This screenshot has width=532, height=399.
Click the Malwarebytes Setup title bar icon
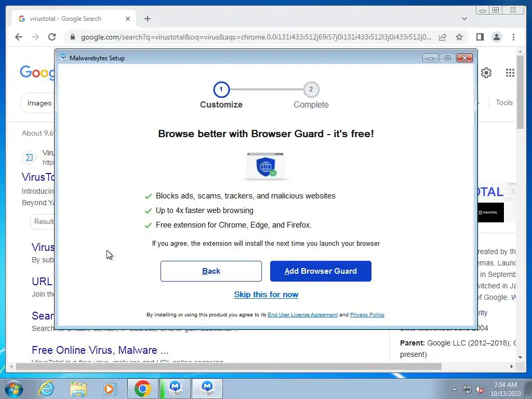click(x=63, y=58)
